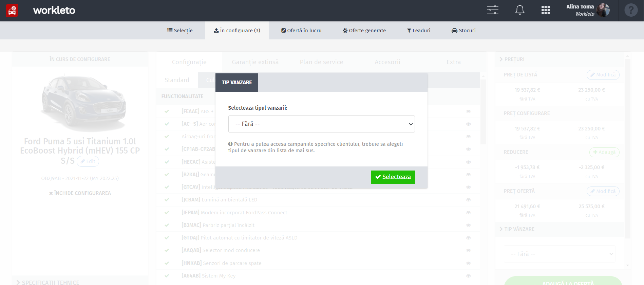Screen dimensions: 644x285
Task: Open the Selecteaza tipul vanzarii dropdown
Action: tap(321, 124)
